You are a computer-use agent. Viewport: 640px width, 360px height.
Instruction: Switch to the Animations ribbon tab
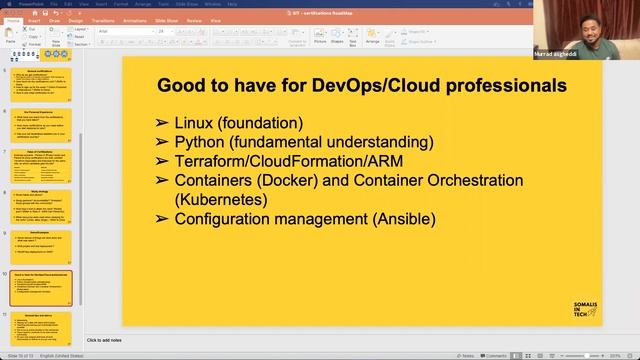click(x=135, y=20)
